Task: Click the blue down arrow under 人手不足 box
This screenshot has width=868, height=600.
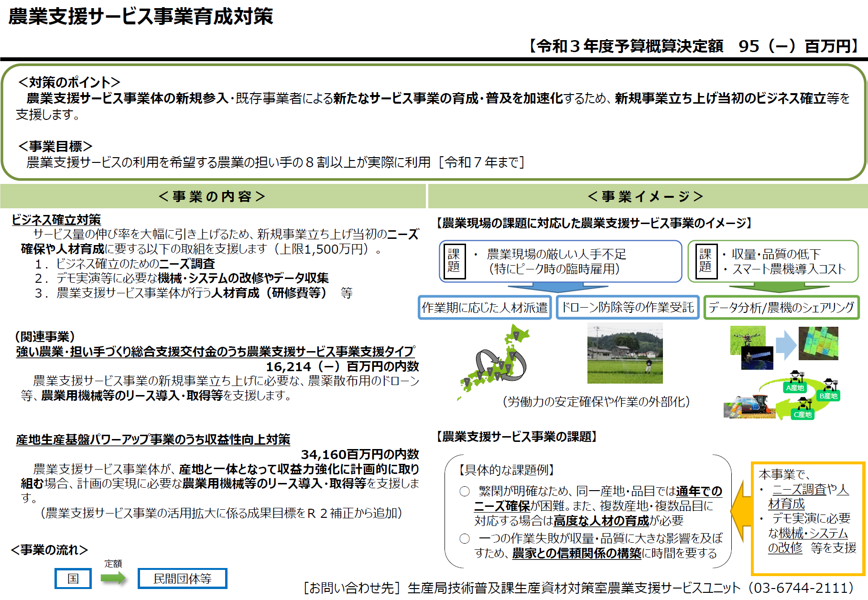Action: [x=558, y=287]
